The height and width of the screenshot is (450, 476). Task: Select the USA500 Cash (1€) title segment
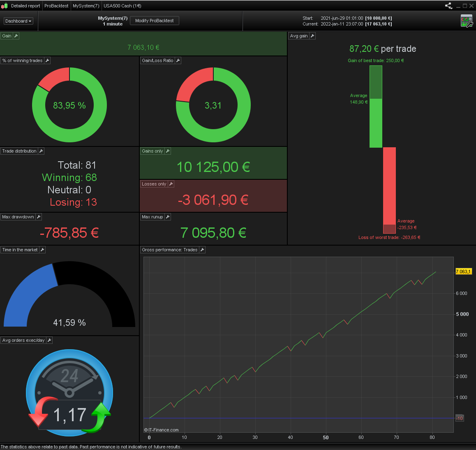tap(122, 6)
